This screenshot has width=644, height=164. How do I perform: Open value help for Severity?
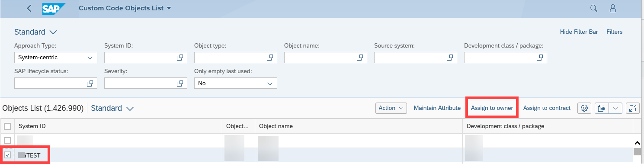(180, 83)
